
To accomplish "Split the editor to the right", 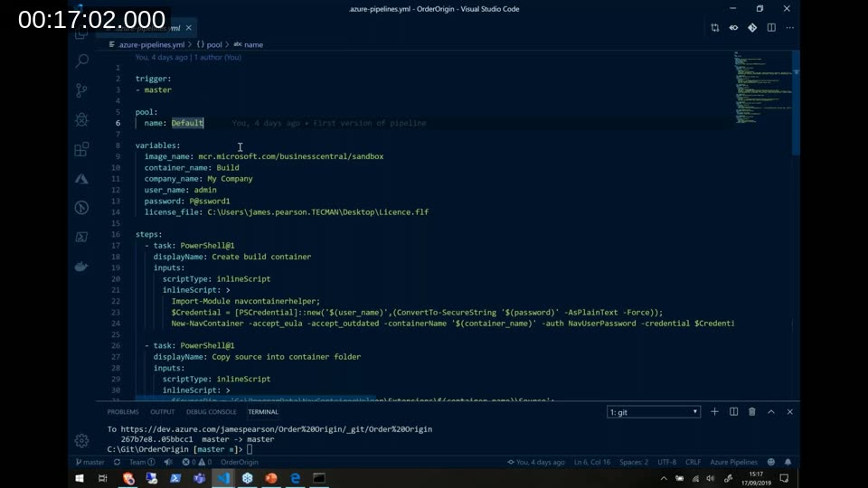I will pos(771,28).
